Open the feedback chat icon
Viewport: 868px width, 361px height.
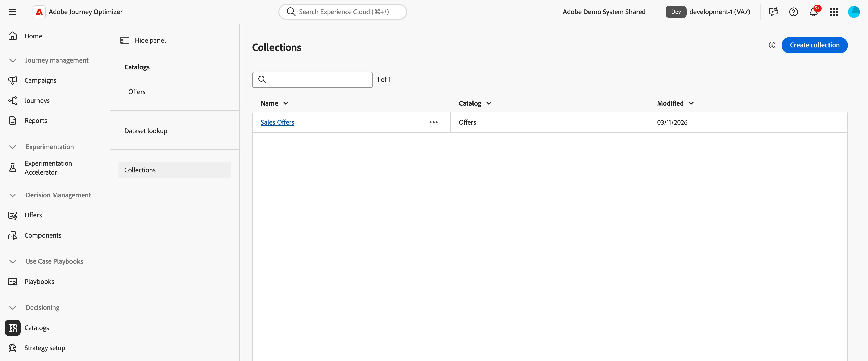[x=773, y=12]
